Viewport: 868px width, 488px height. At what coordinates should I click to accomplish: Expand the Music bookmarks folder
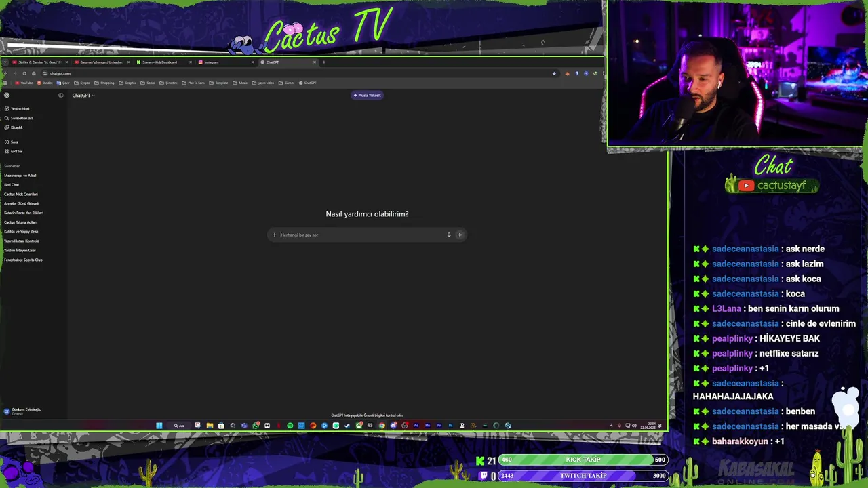pyautogui.click(x=240, y=83)
